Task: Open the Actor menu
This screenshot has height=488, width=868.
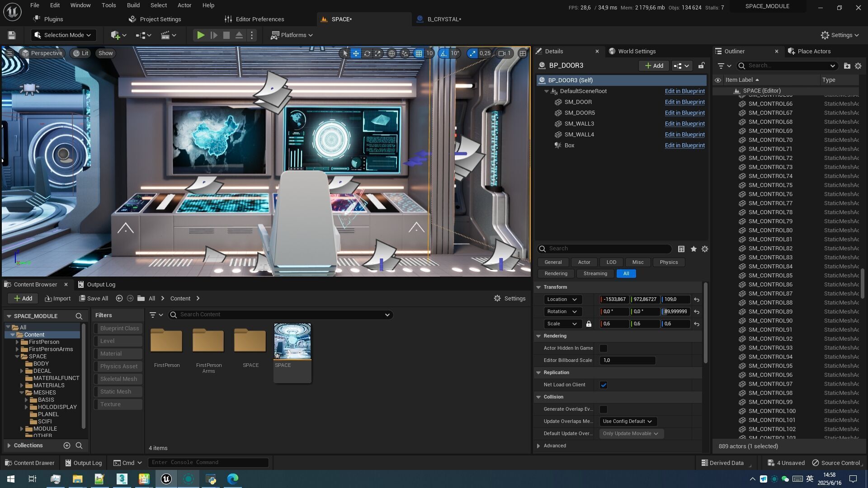Action: click(184, 5)
